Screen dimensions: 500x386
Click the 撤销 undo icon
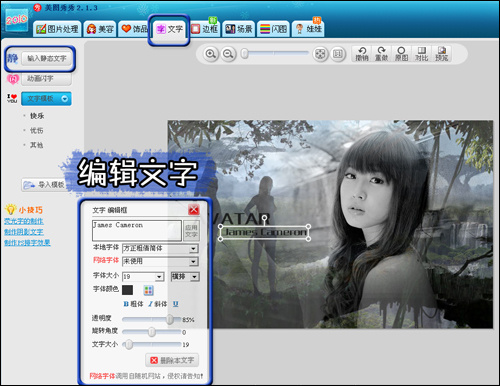pyautogui.click(x=362, y=54)
